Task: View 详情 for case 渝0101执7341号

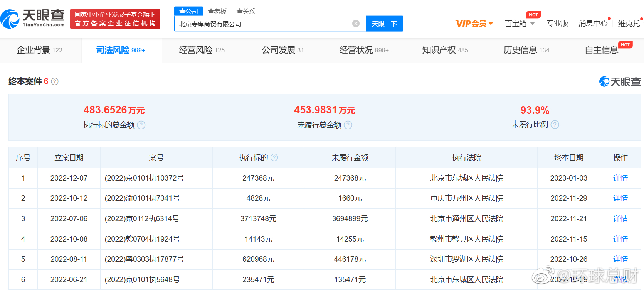Action: [x=620, y=198]
